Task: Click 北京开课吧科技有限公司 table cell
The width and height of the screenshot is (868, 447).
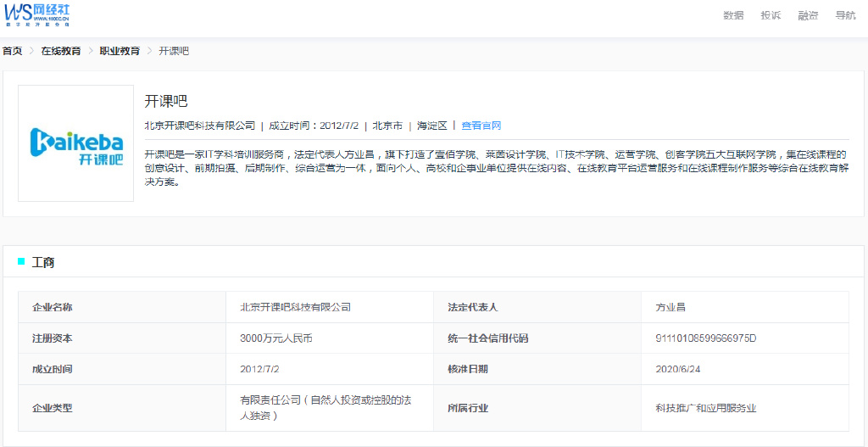Action: (x=330, y=307)
